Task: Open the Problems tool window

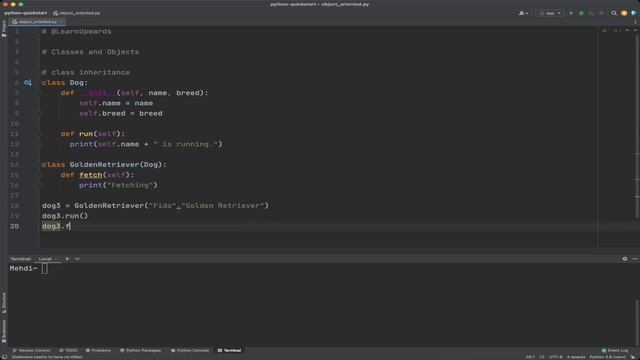Action: (x=98, y=350)
